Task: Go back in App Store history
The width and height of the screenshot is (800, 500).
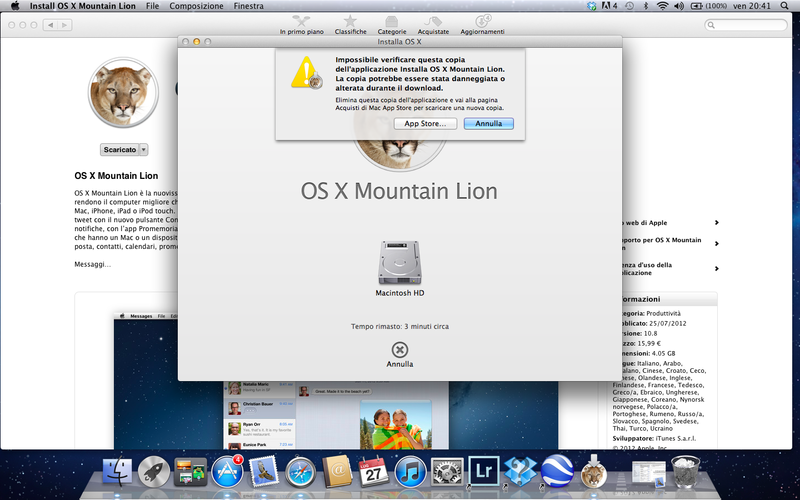Action: (x=50, y=25)
